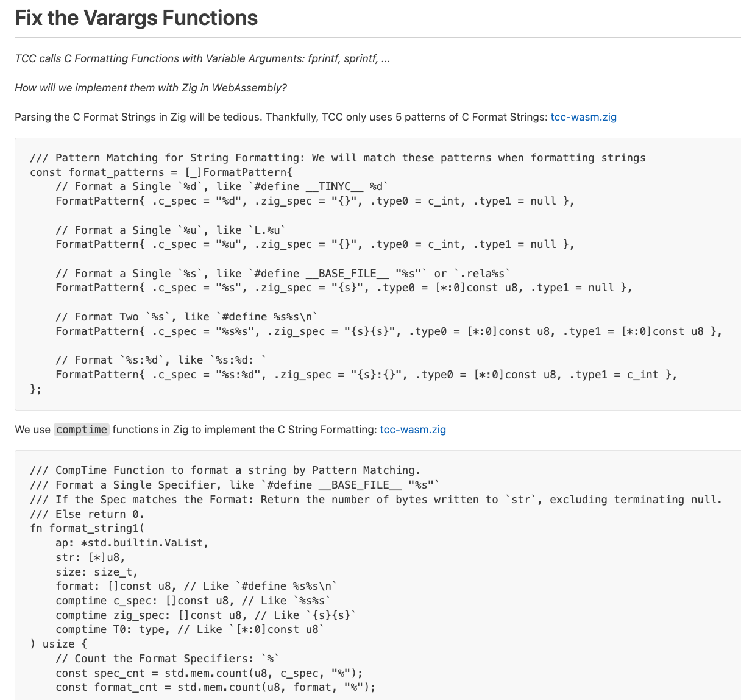Viewport: 741px width, 700px height.
Task: Click the inline "comptime" code word in the paragraph
Action: tap(82, 430)
